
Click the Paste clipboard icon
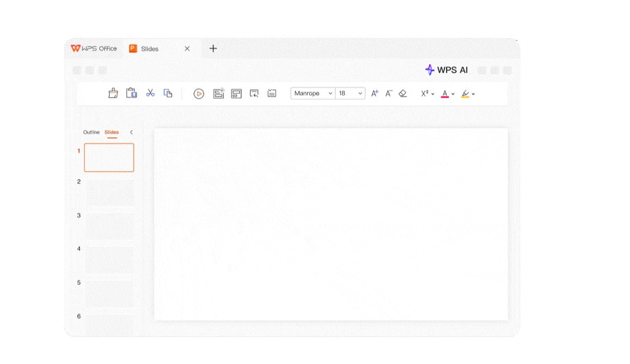point(132,93)
